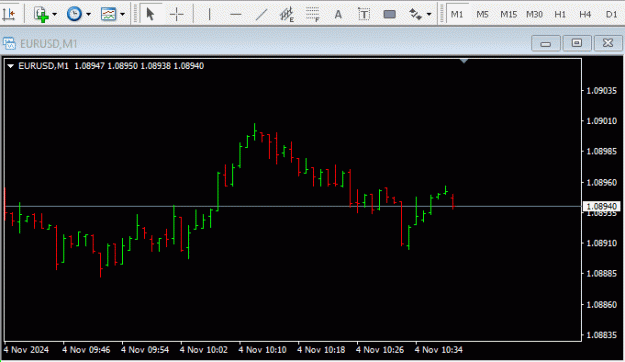Expand the triangle beside the EURUSD,M1 chart label
Viewport: 625px width, 362px height.
(x=11, y=66)
